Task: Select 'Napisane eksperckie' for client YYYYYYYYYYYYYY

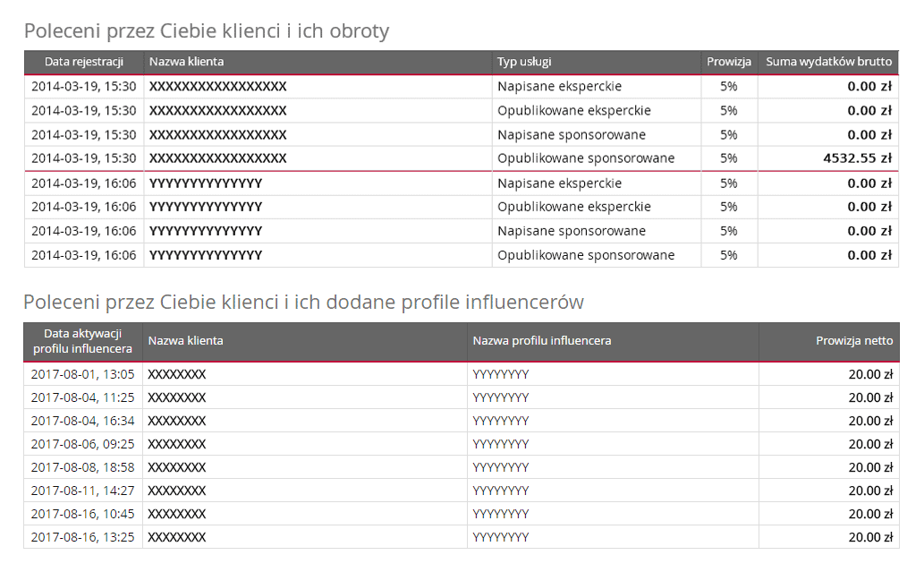Action: coord(559,184)
